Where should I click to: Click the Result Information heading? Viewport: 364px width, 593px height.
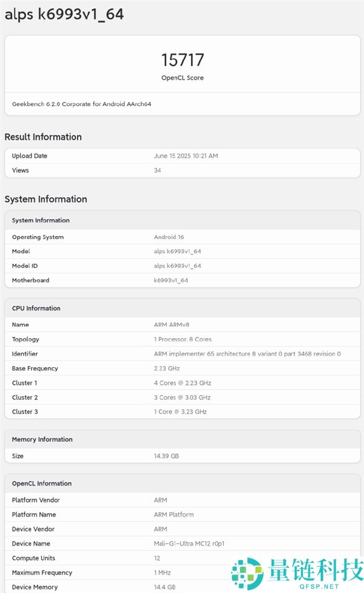coord(43,137)
